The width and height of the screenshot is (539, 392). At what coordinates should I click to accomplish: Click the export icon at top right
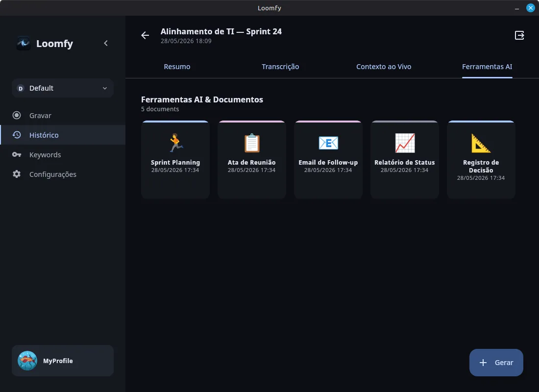pyautogui.click(x=519, y=35)
